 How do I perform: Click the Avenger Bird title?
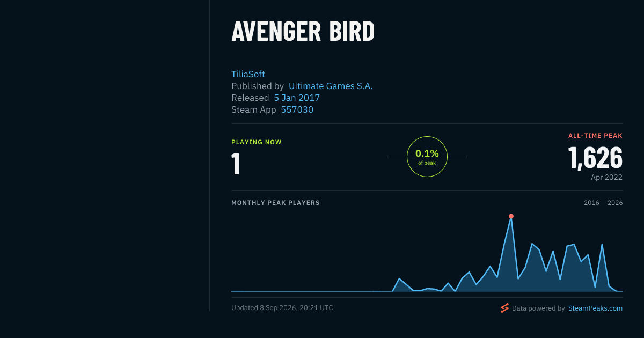pos(303,32)
